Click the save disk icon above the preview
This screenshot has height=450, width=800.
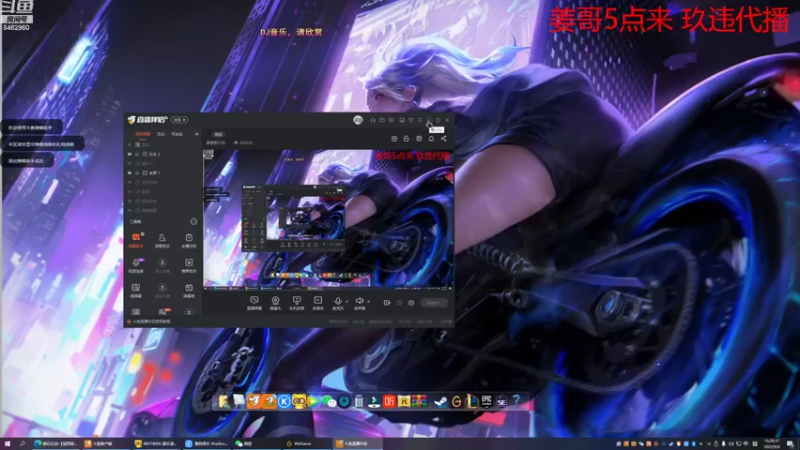click(419, 138)
